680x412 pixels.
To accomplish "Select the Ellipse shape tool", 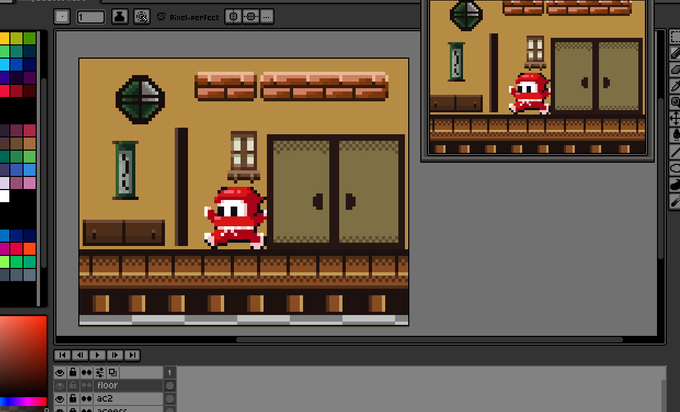I will pyautogui.click(x=676, y=168).
